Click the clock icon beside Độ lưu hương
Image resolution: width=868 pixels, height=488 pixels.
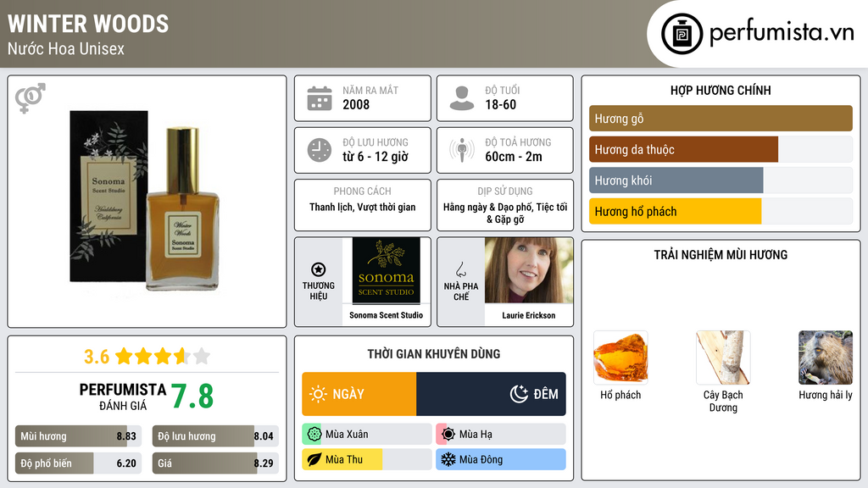click(x=320, y=150)
